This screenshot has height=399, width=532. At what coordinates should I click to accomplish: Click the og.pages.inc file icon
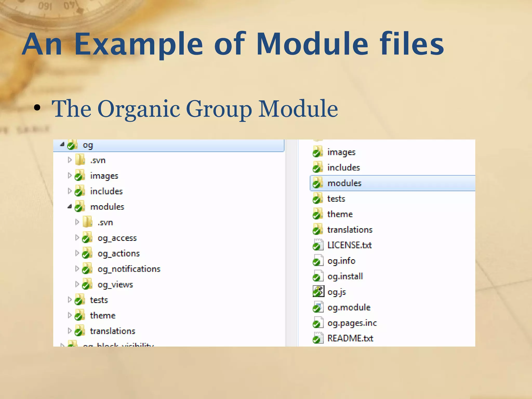pos(318,323)
